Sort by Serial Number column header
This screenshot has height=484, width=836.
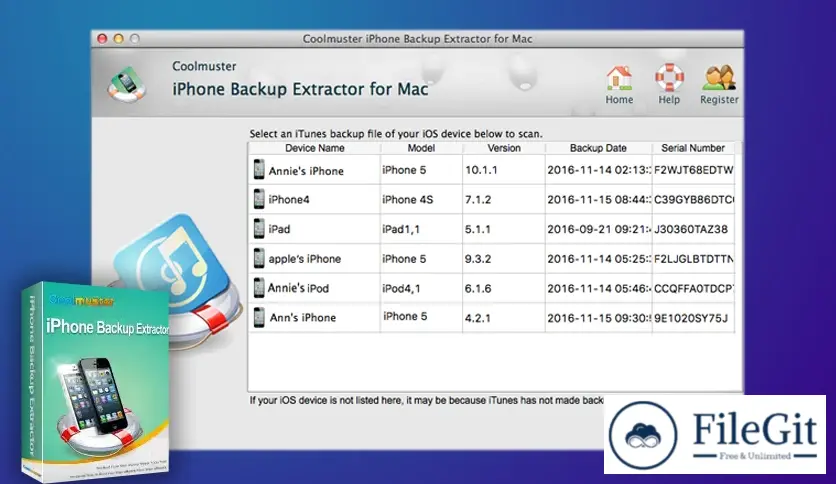click(693, 148)
